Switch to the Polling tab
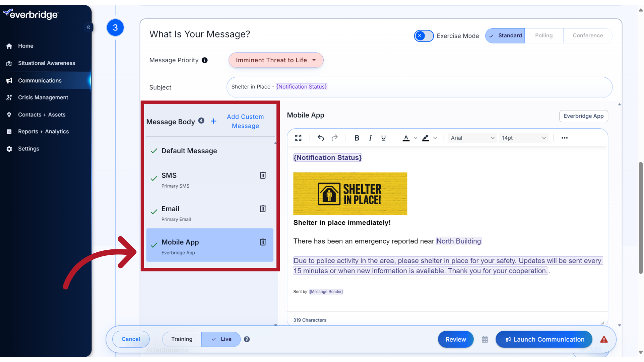Screen dimensions: 644x362 (544, 36)
